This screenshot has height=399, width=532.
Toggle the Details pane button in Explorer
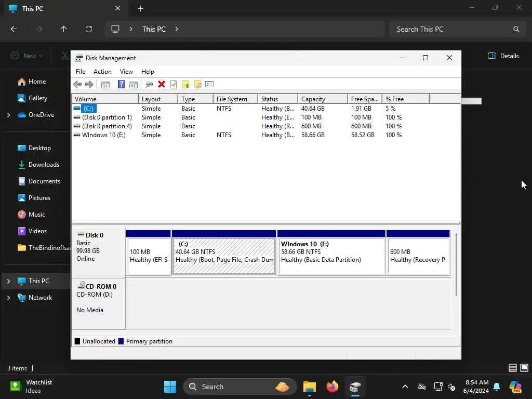point(503,56)
